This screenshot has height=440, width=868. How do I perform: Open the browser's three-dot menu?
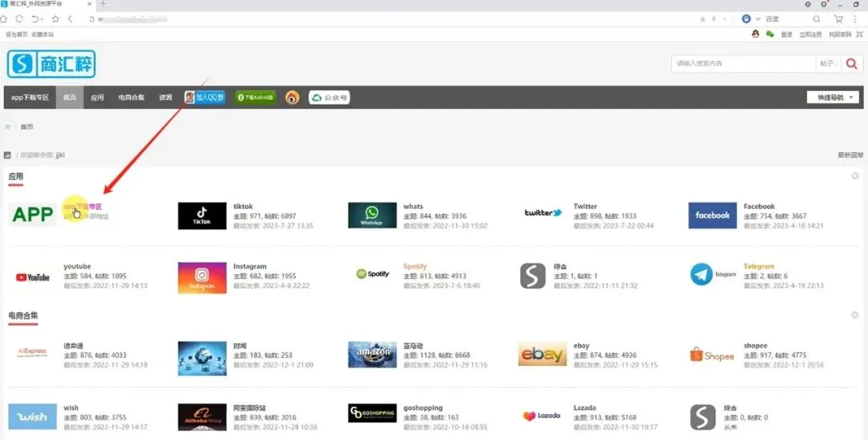[x=854, y=19]
